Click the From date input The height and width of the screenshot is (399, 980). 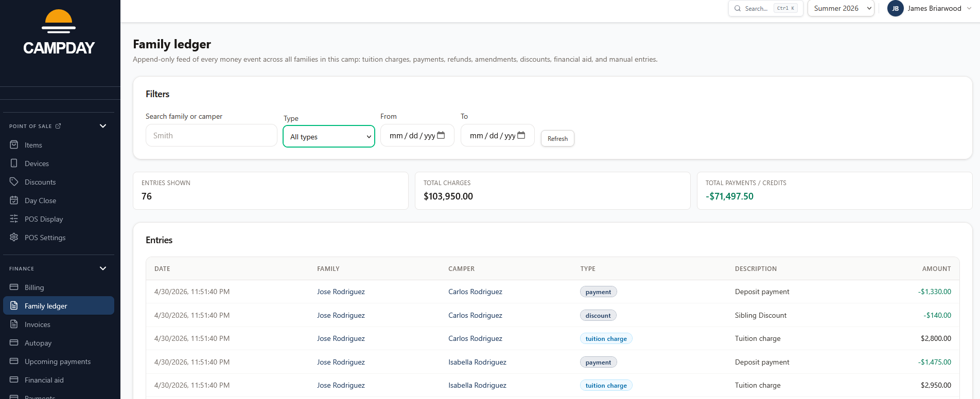(417, 135)
